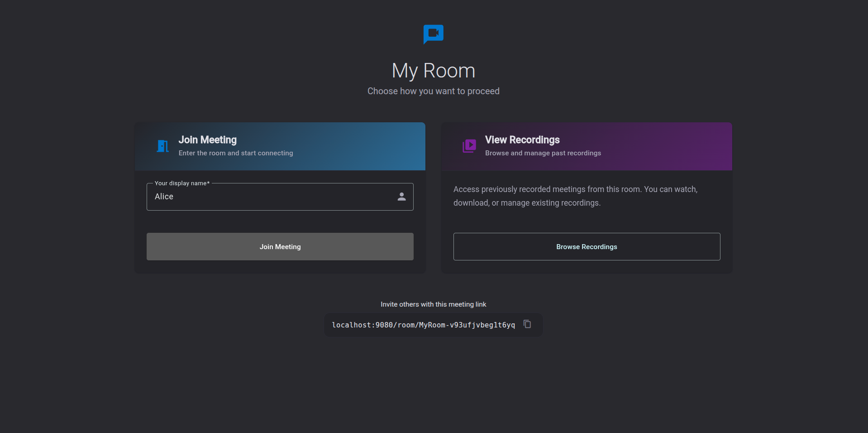
Task: Click 'Enter the room and start connecting' subtitle
Action: point(236,153)
